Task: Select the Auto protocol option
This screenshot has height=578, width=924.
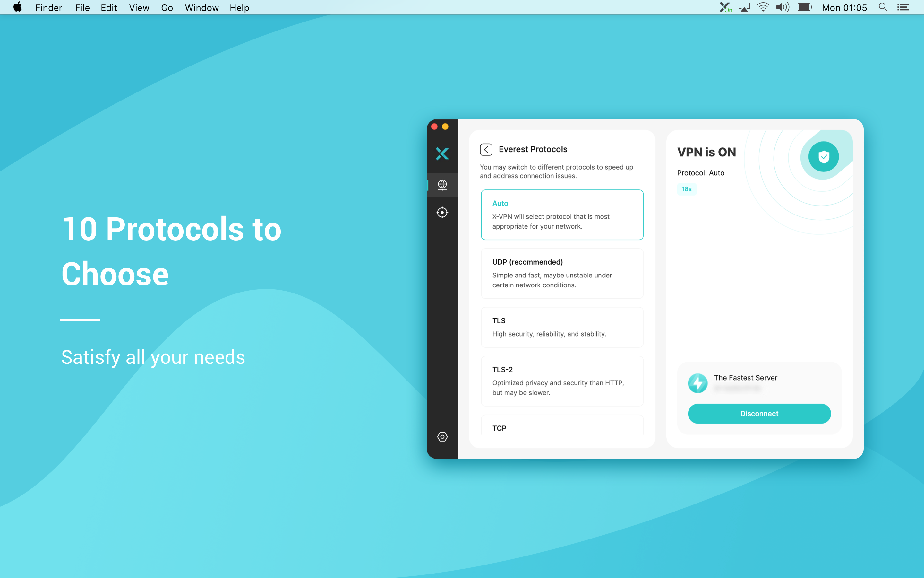Action: click(x=562, y=215)
